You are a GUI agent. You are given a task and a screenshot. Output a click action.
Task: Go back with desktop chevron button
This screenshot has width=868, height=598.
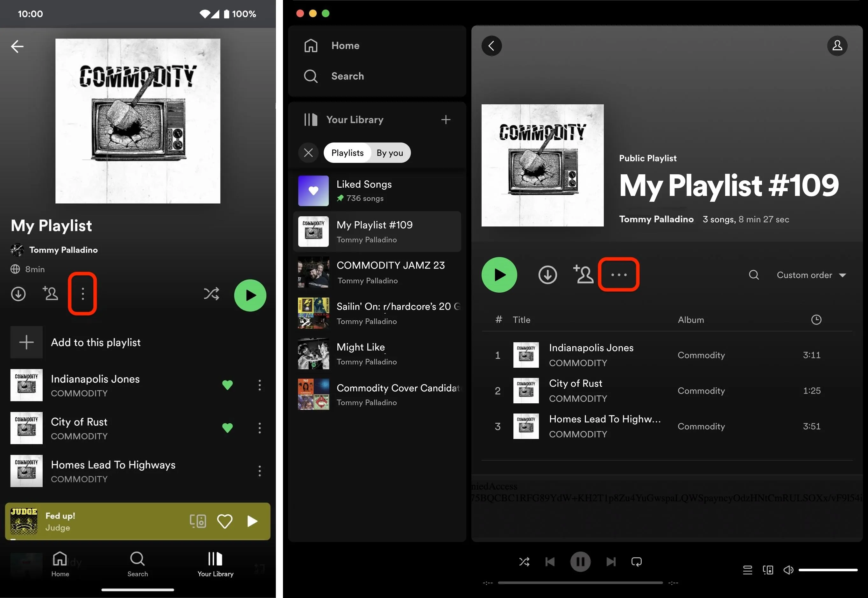[491, 46]
